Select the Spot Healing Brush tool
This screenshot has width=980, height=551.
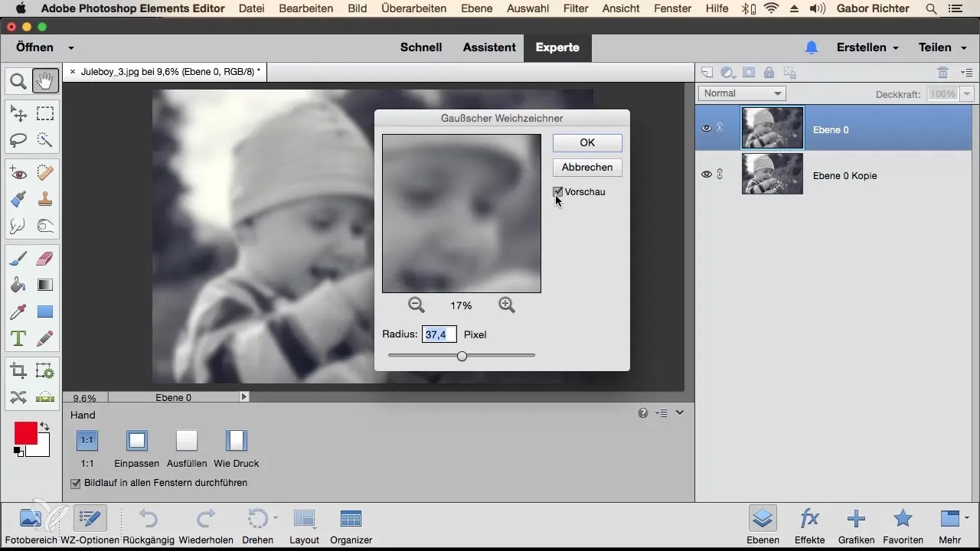(45, 173)
